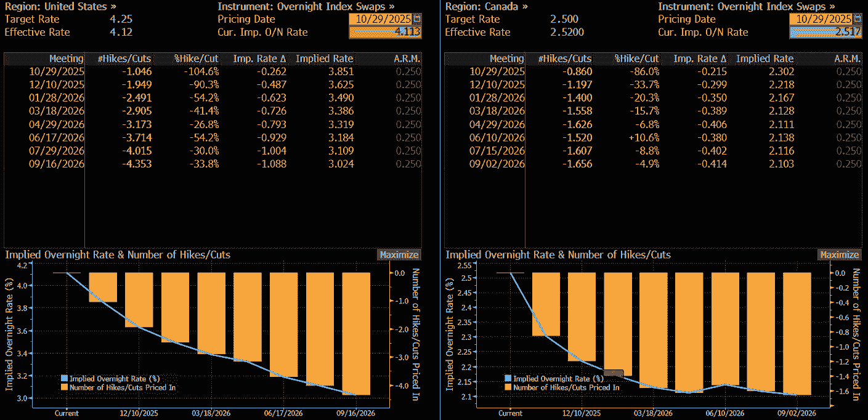This screenshot has width=868, height=420.
Task: Expand the Region: United States selector
Action: click(60, 6)
